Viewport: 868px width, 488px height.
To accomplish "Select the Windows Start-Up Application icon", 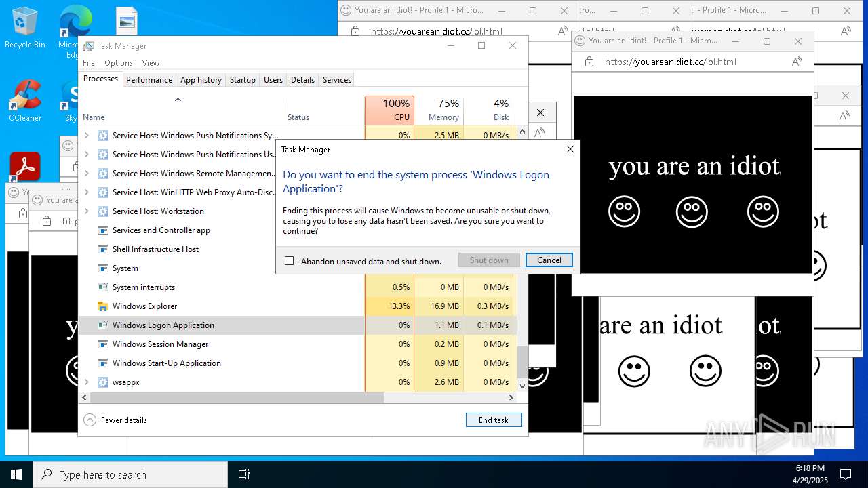I will [103, 363].
